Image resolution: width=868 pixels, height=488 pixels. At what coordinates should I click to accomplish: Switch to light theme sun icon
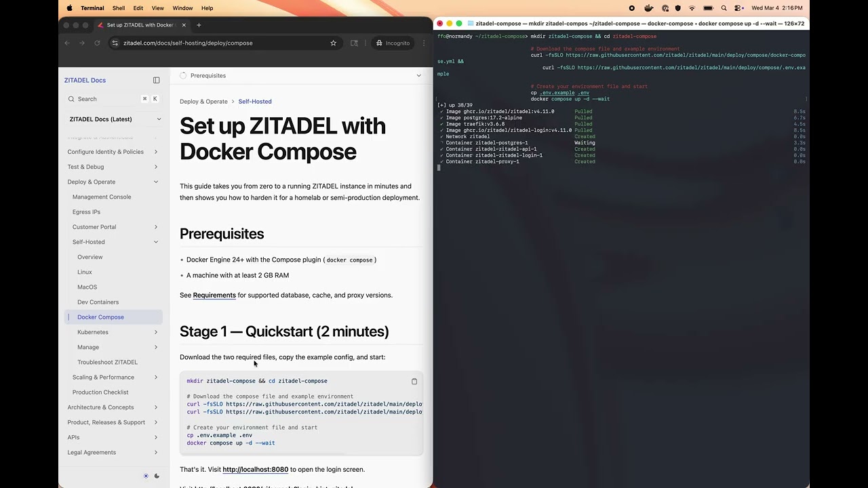(146, 476)
